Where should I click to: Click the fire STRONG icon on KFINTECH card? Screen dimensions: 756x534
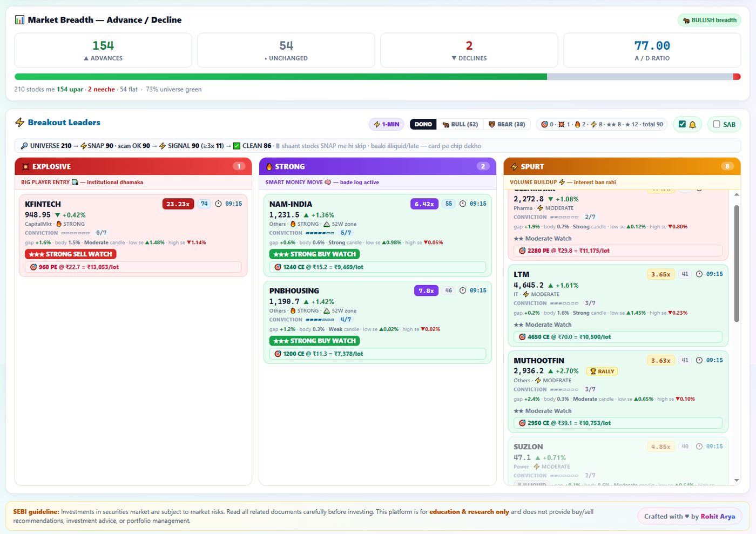[x=59, y=224]
